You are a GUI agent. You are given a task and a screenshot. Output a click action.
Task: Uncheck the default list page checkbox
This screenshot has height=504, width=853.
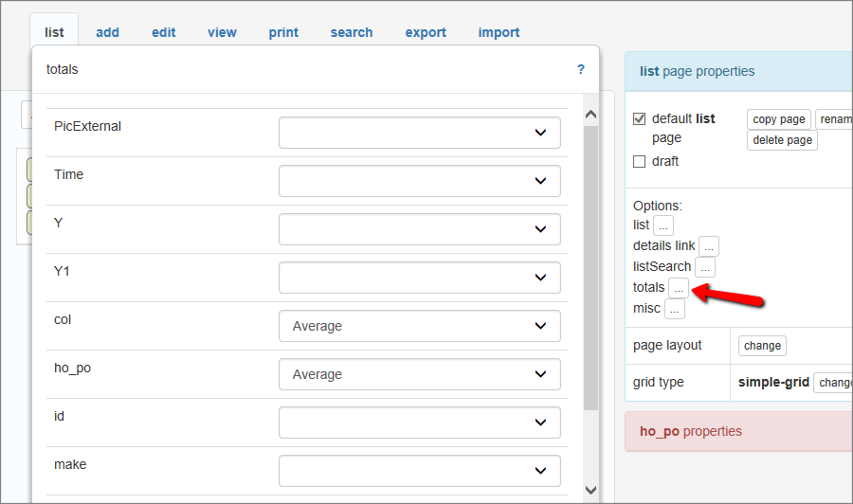[640, 119]
